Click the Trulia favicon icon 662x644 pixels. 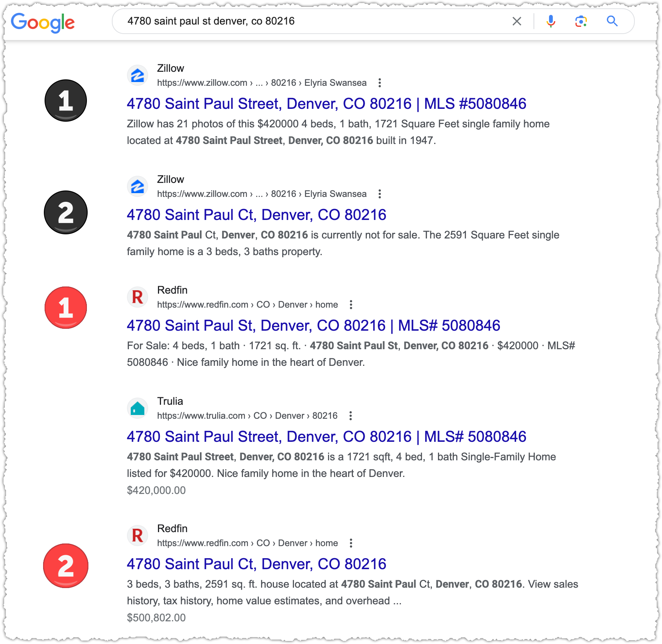(x=138, y=408)
